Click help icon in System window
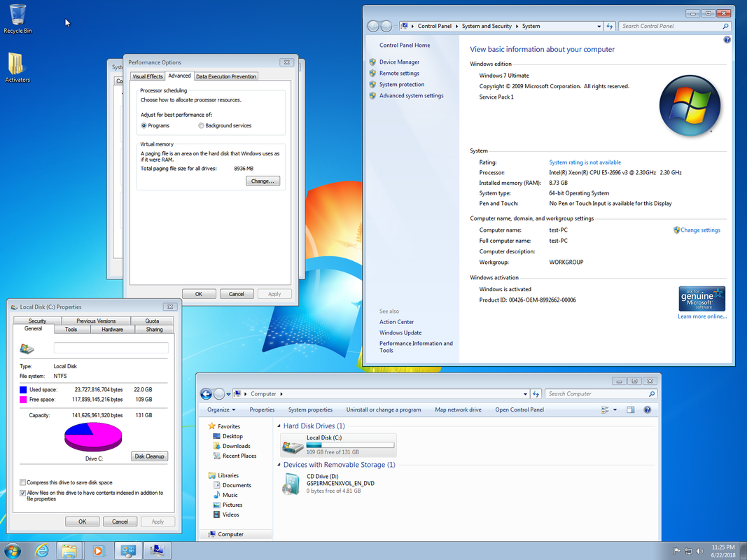This screenshot has height=560, width=747. point(727,39)
